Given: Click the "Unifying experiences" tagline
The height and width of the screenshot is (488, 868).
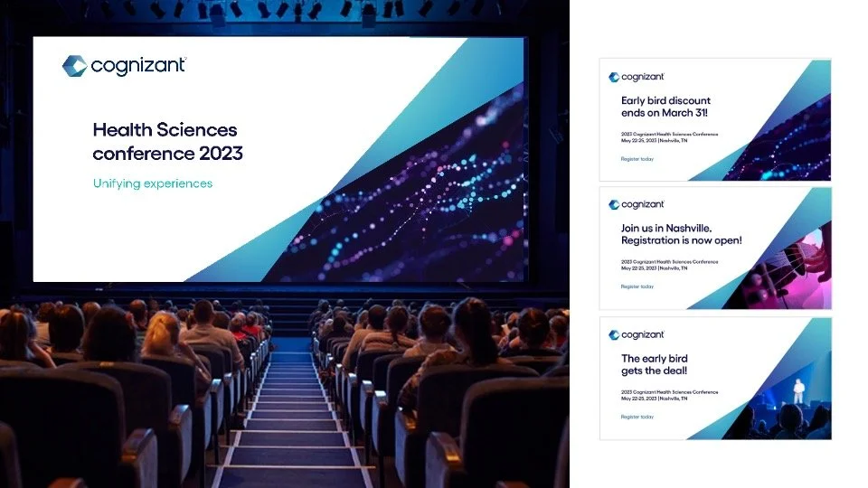Looking at the screenshot, I should pyautogui.click(x=153, y=183).
